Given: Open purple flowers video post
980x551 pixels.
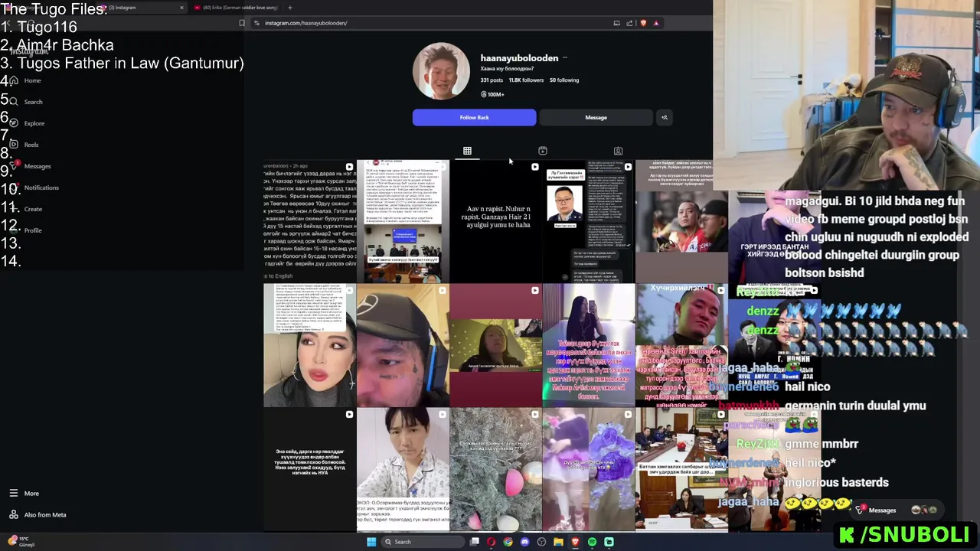Looking at the screenshot, I should [588, 469].
